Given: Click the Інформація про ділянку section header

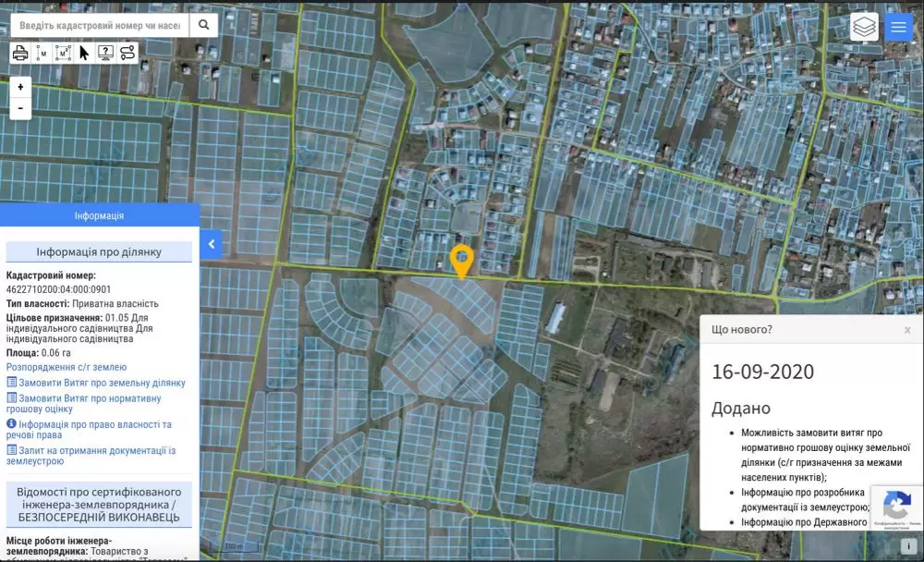Looking at the screenshot, I should (x=99, y=251).
